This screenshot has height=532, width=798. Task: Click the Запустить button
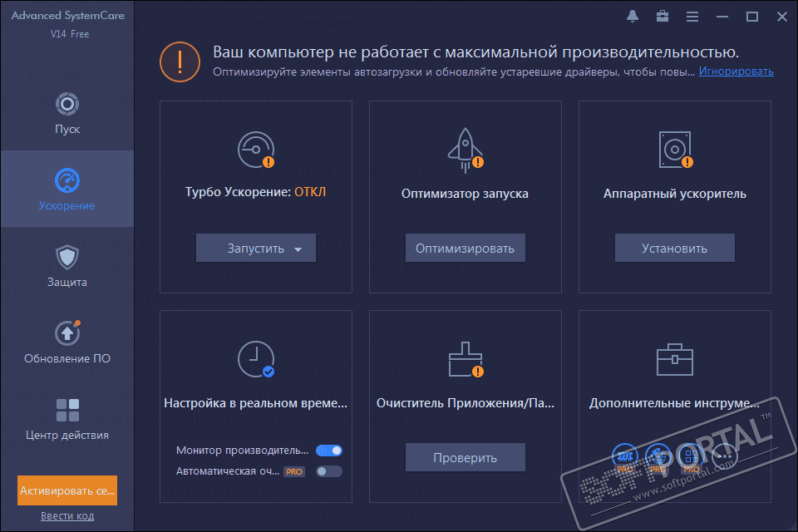[256, 248]
